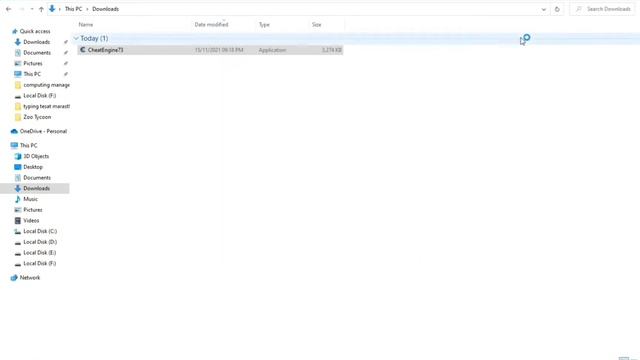Click the Zoo Tycoon folder icon
This screenshot has width=640, height=360.
click(x=18, y=117)
